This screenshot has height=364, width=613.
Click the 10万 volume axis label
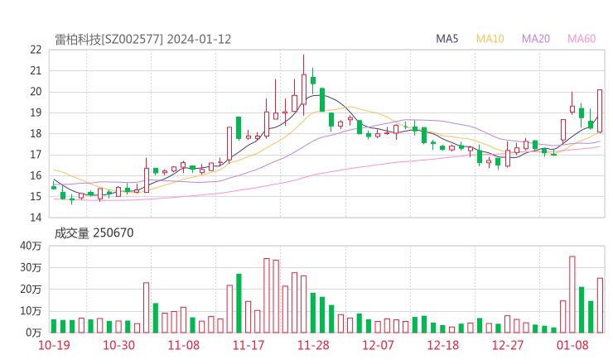[x=31, y=311]
